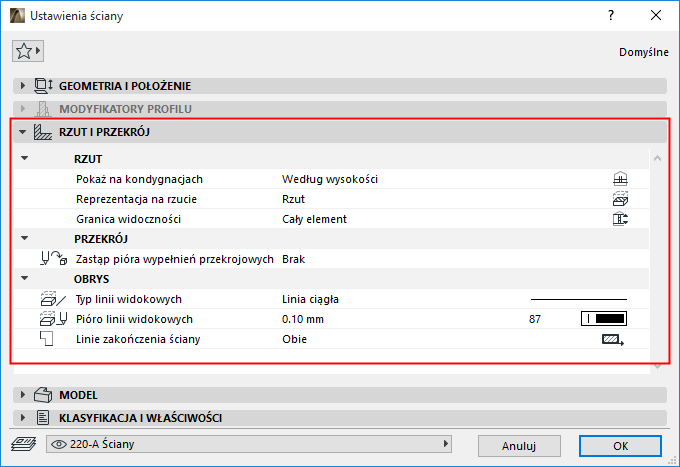Click the Typ linii widokowych row icon

pos(53,299)
